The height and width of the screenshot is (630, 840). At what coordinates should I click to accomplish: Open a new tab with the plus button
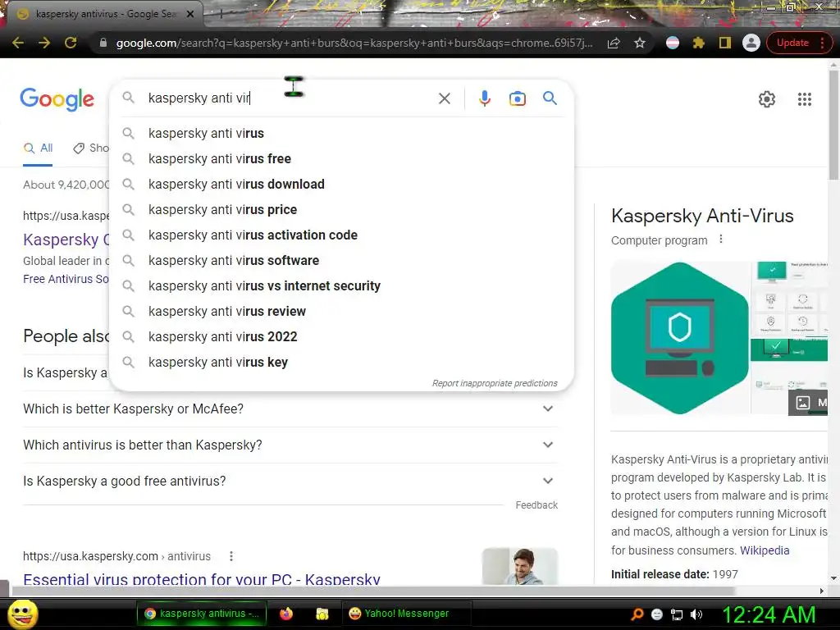(x=221, y=14)
